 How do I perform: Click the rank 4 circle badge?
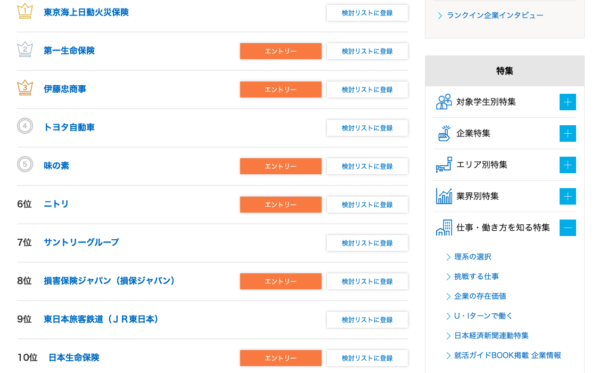[x=25, y=126]
